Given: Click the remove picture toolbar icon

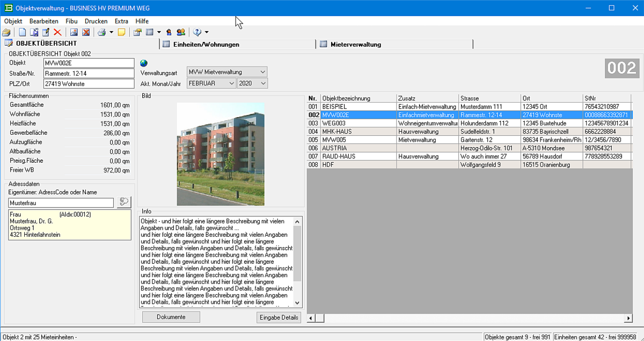Looking at the screenshot, I should pos(85,32).
